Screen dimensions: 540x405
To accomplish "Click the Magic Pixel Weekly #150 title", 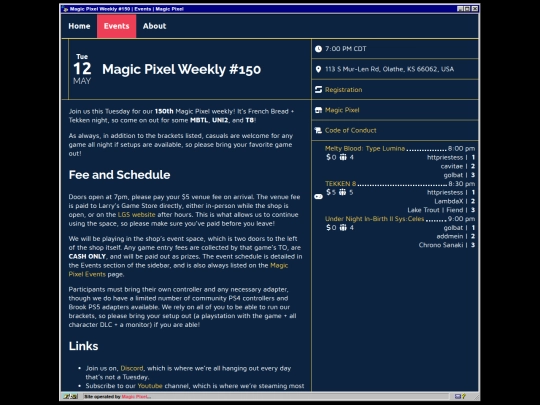I will (181, 69).
